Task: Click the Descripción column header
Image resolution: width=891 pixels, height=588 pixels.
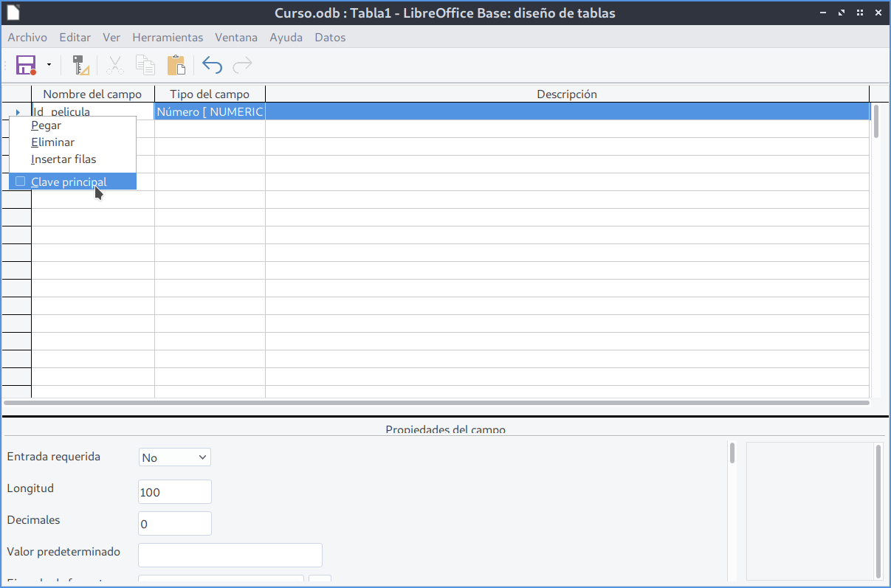Action: coord(566,94)
